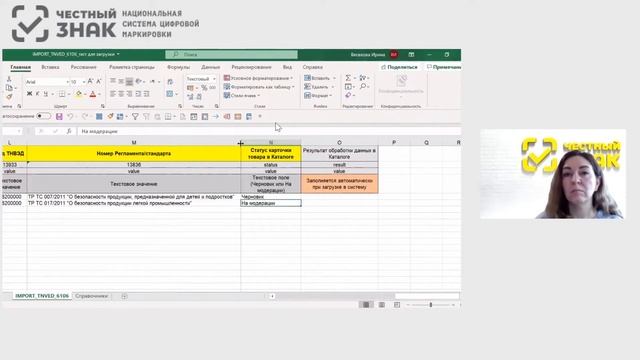Toggle the AutoSave switch
Screen dimensions: 640x360
point(43,116)
